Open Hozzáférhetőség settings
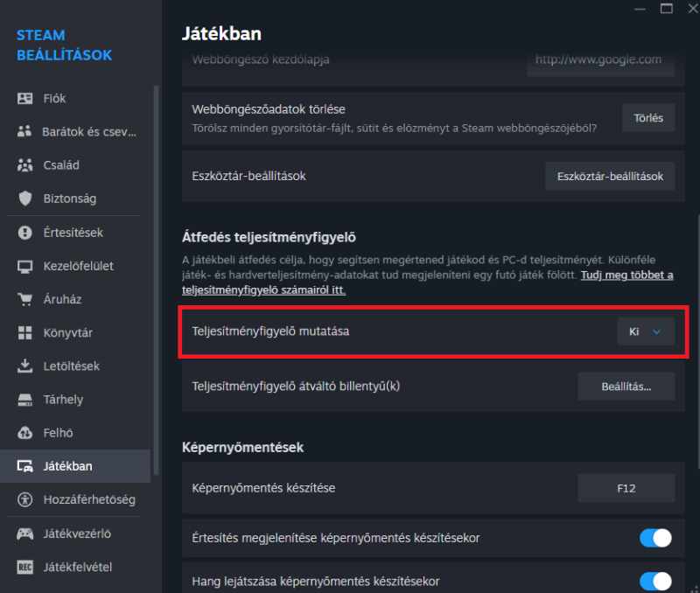 click(x=75, y=499)
